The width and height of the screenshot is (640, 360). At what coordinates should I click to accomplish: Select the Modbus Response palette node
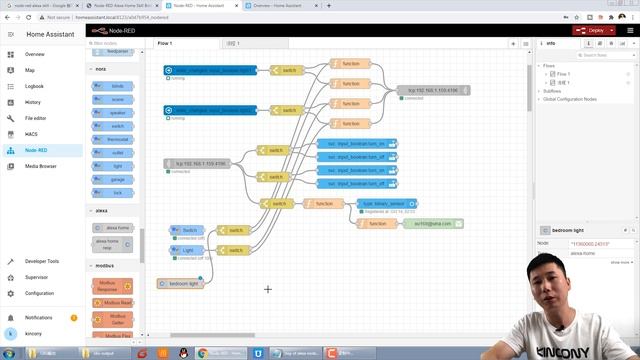(113, 286)
